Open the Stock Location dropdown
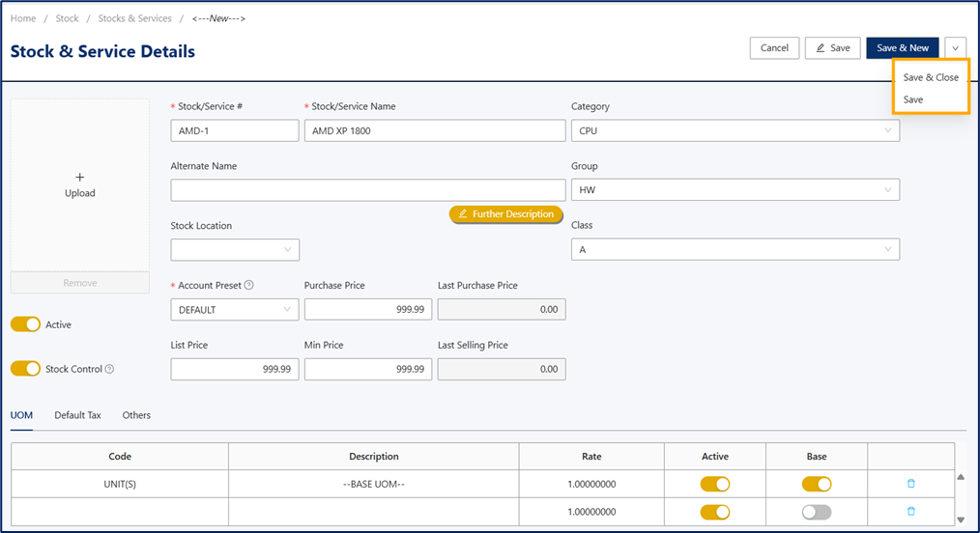 (x=235, y=250)
